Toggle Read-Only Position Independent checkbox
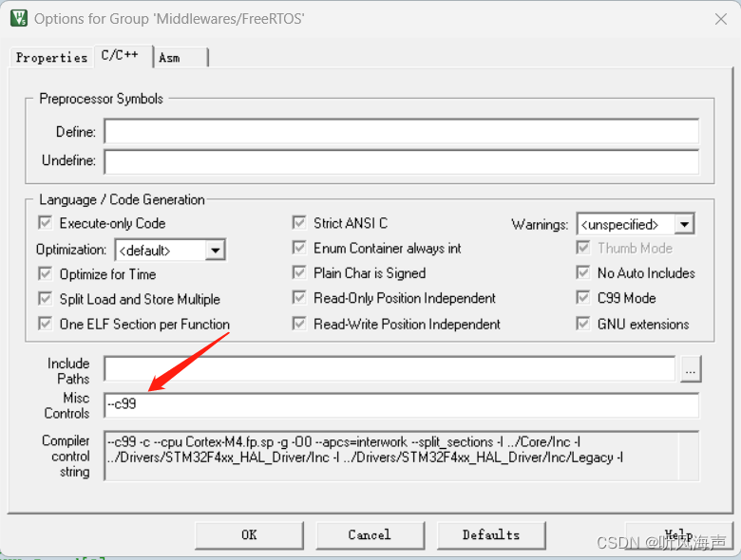 pos(299,298)
